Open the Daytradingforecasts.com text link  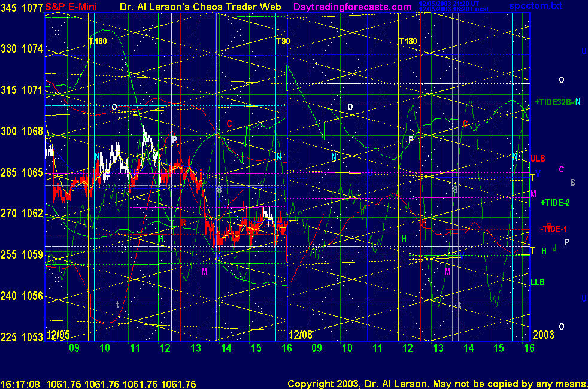[x=352, y=7]
